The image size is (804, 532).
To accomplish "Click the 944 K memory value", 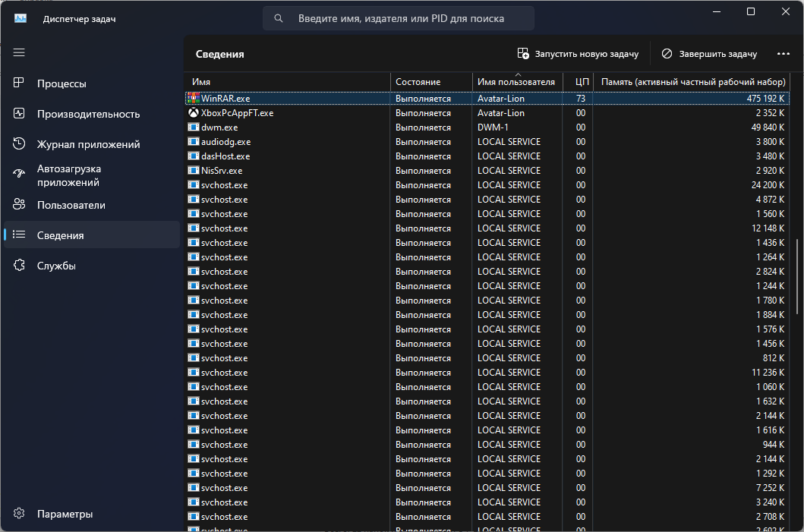I will (773, 445).
